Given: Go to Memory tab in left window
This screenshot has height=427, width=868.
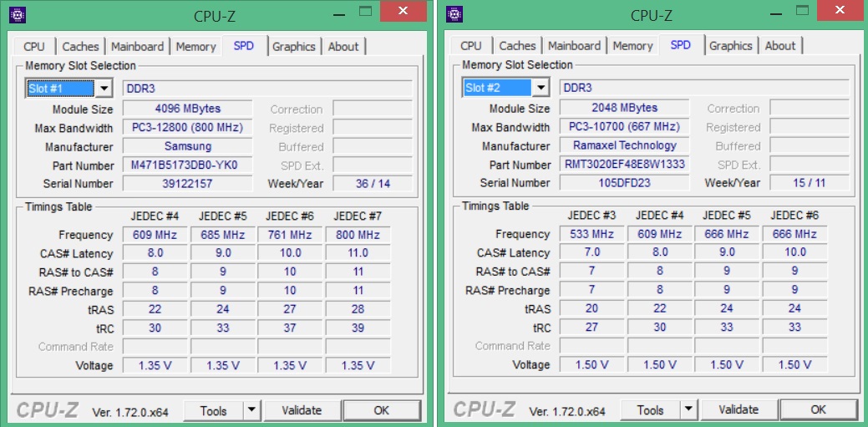Looking at the screenshot, I should [x=195, y=47].
